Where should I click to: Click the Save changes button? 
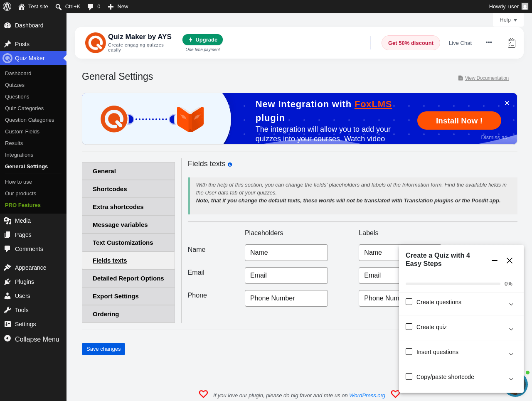[103, 349]
